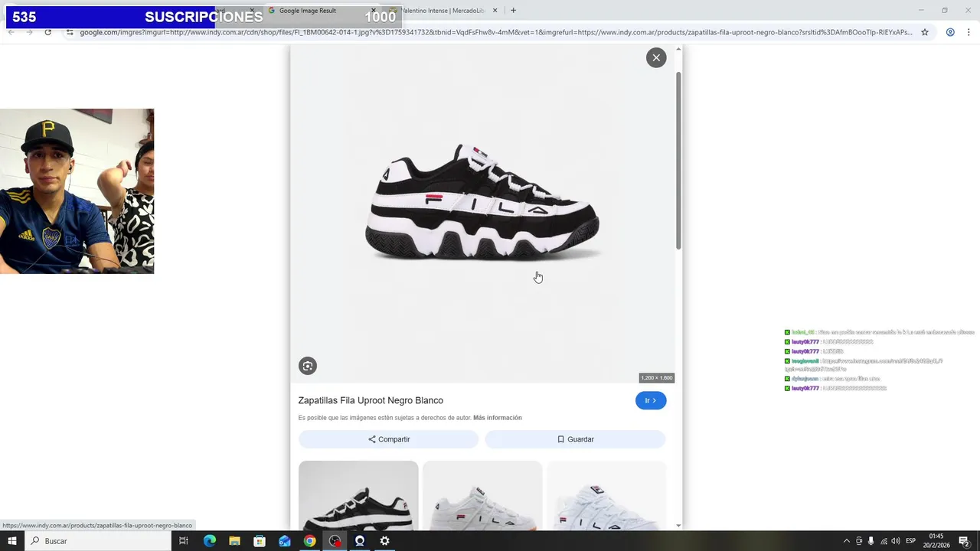Click the 1,200 × 1,600 size label
The height and width of the screenshot is (551, 980).
(x=657, y=378)
